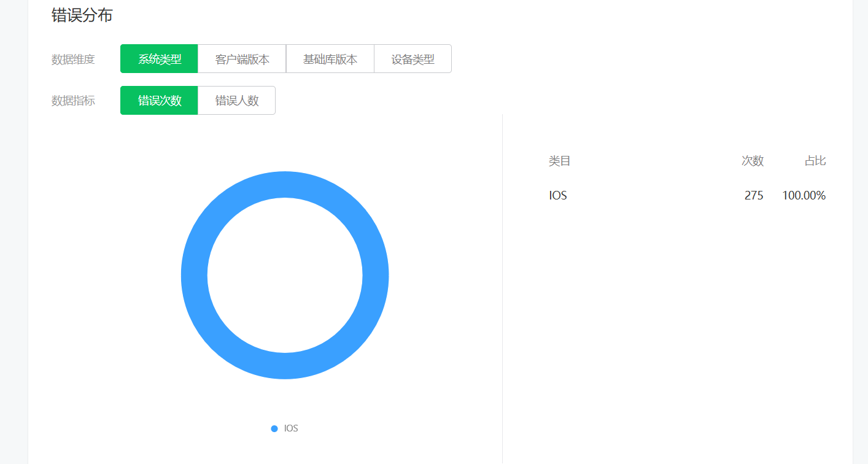Select the 系统类型 dimension tab
The image size is (868, 464).
pyautogui.click(x=159, y=59)
